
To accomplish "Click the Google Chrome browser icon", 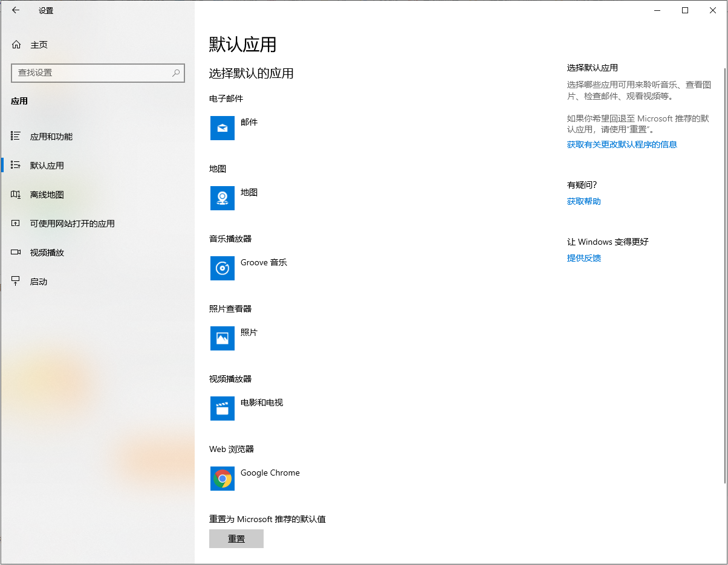I will tap(223, 479).
